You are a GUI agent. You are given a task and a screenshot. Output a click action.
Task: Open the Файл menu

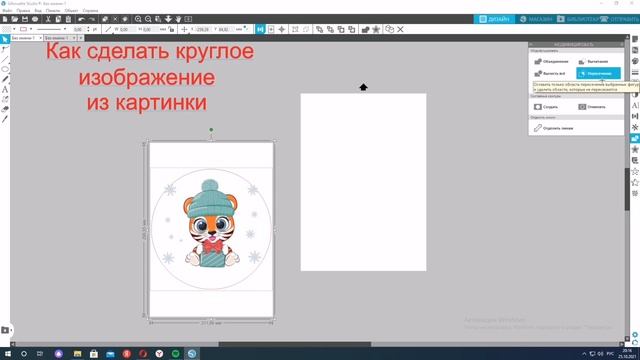click(x=7, y=11)
